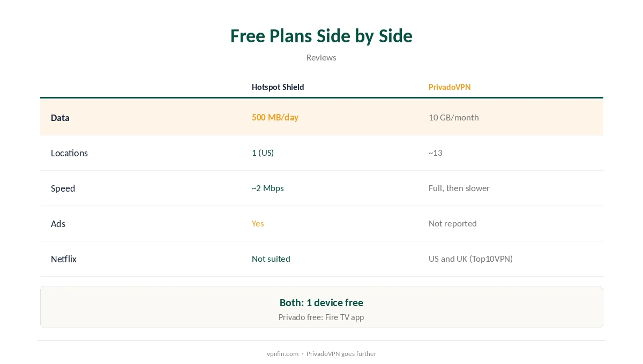Click the '~2 Mbps' cell

click(268, 188)
